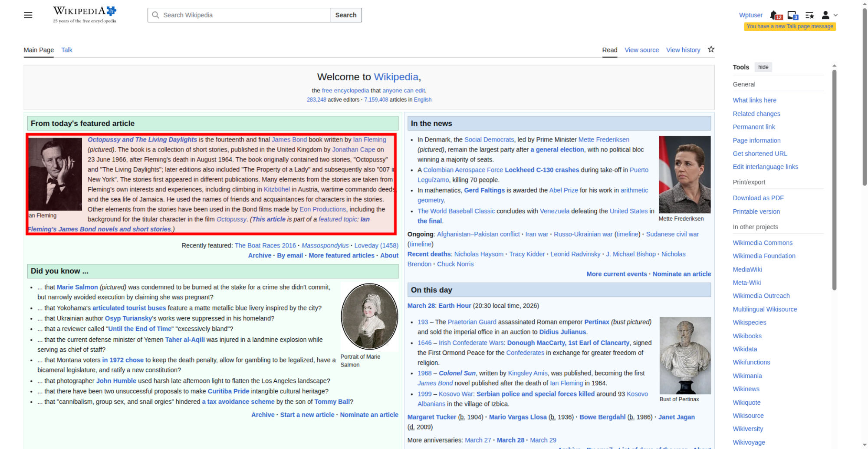Screen dimensions: 868x449
Task: Hide the Tools sidebar
Action: click(763, 67)
